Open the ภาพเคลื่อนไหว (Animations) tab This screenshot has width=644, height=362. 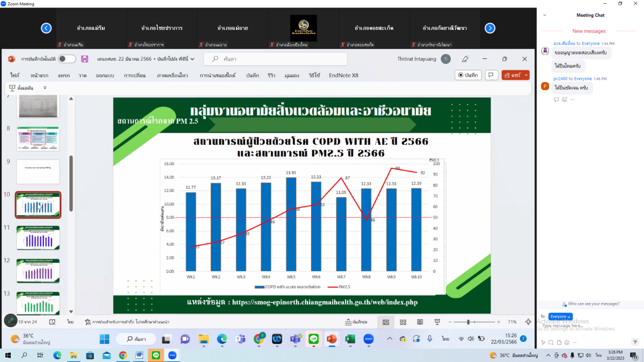(172, 76)
